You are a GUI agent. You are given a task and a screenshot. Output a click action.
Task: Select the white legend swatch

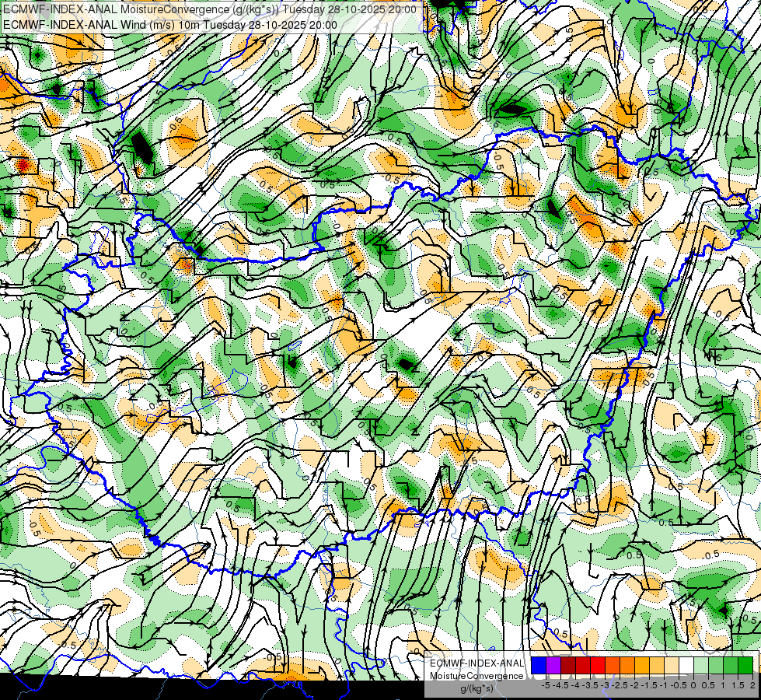[686, 666]
